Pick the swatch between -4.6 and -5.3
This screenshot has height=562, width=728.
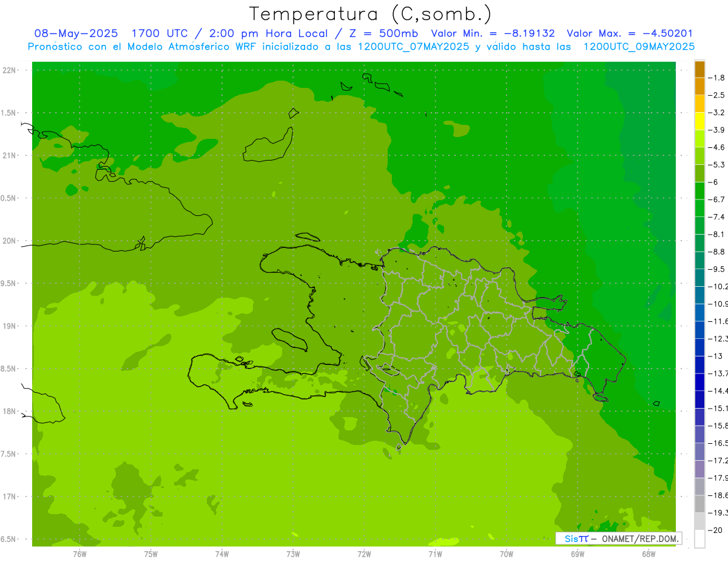[x=699, y=156]
